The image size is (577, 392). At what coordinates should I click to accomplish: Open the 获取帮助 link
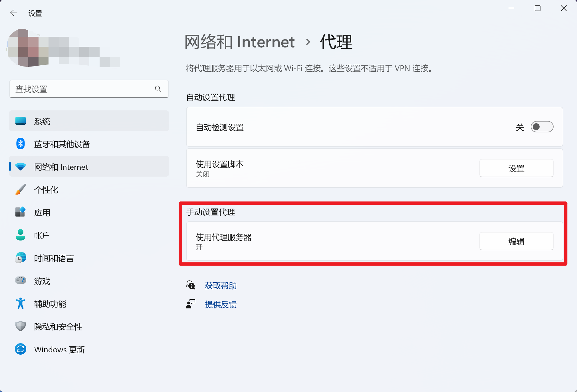pos(221,286)
